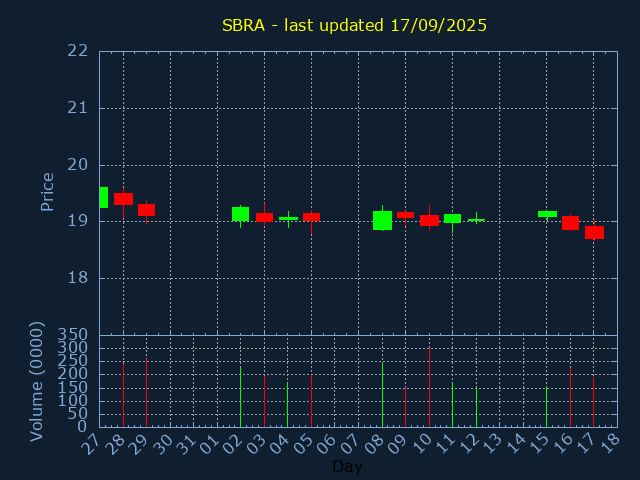Viewport: 640px width, 480px height.
Task: Click the volume axis value 350
Action: (x=72, y=335)
